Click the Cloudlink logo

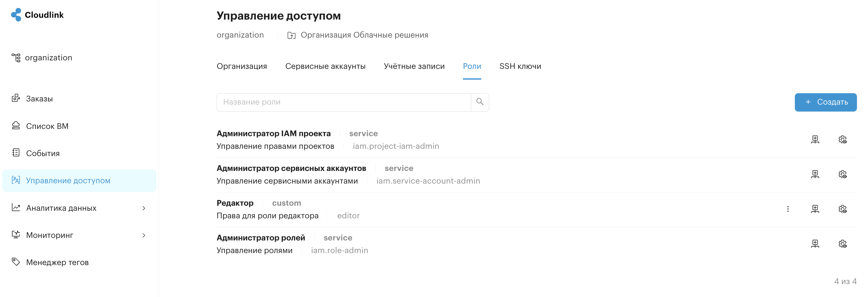point(37,15)
